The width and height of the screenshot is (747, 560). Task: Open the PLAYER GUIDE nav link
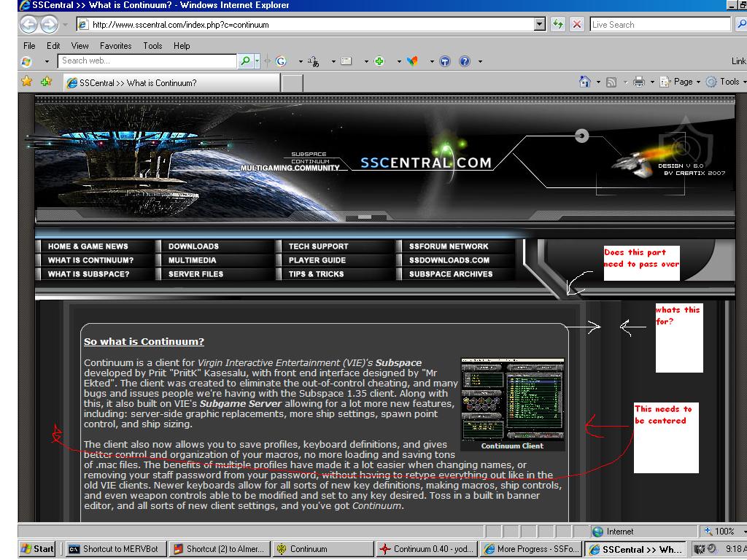[x=317, y=260]
